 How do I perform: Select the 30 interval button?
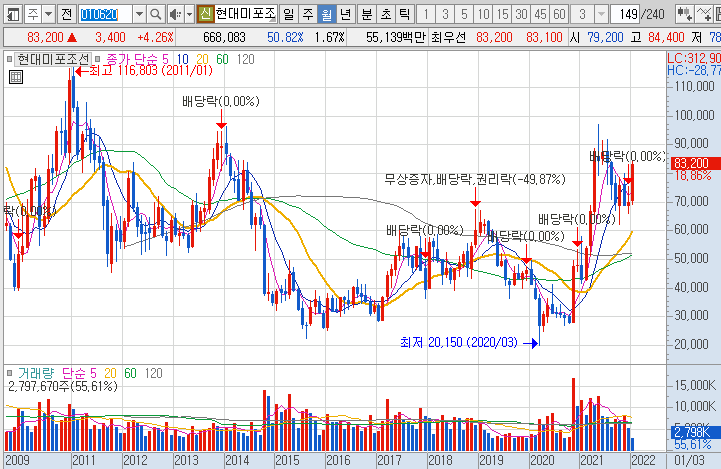click(521, 14)
